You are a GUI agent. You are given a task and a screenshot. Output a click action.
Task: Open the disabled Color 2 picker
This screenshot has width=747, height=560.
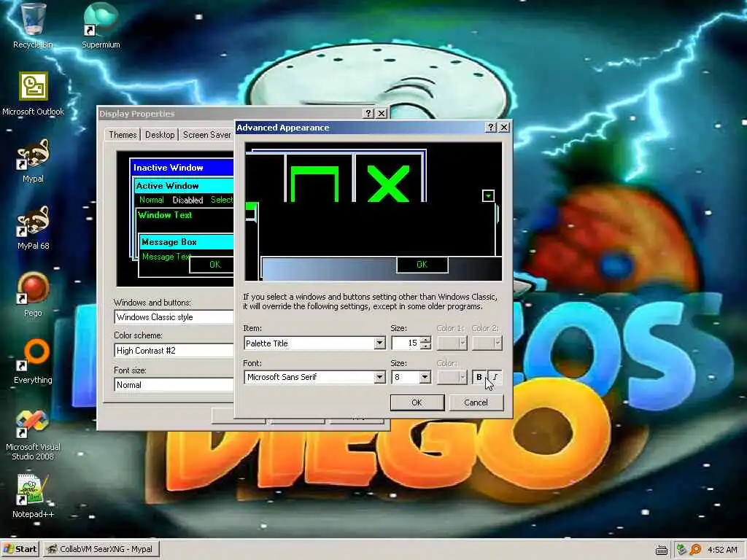pos(487,343)
